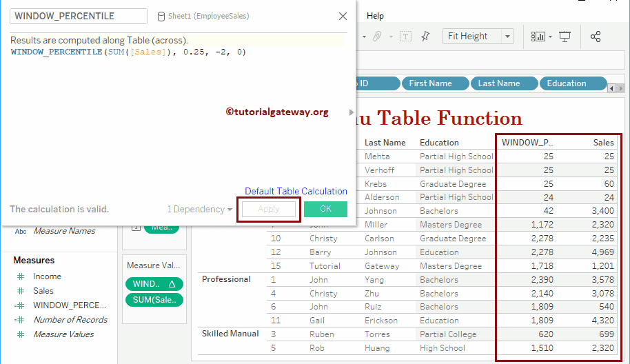The image size is (630, 364).
Task: Click the Professional row header
Action: [x=226, y=279]
